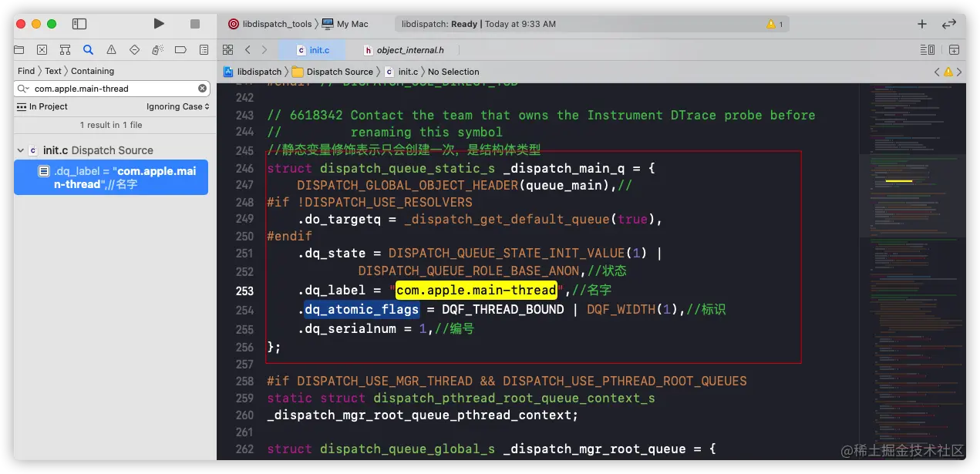Viewport: 980px width, 474px height.
Task: Select the init.c Dispatch Source result file
Action: click(98, 150)
